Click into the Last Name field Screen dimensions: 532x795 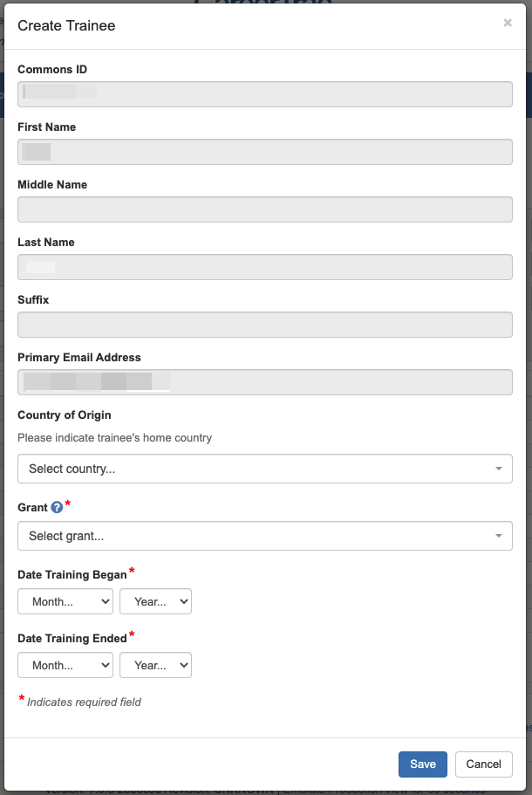(264, 267)
